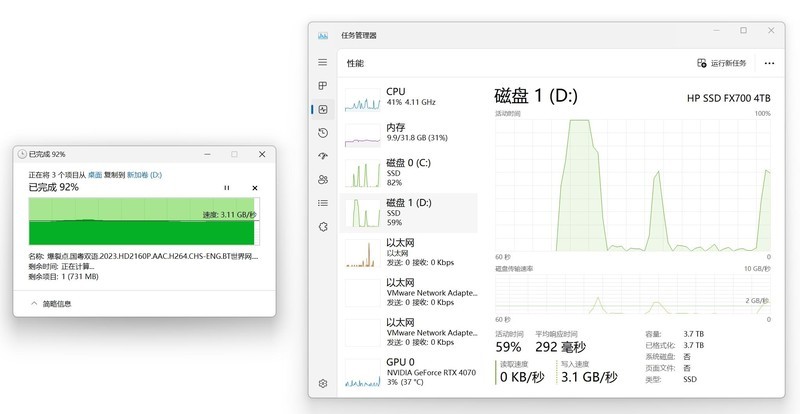The height and width of the screenshot is (414, 800).
Task: Click the 新加卷 (D:) destination link
Action: [144, 175]
